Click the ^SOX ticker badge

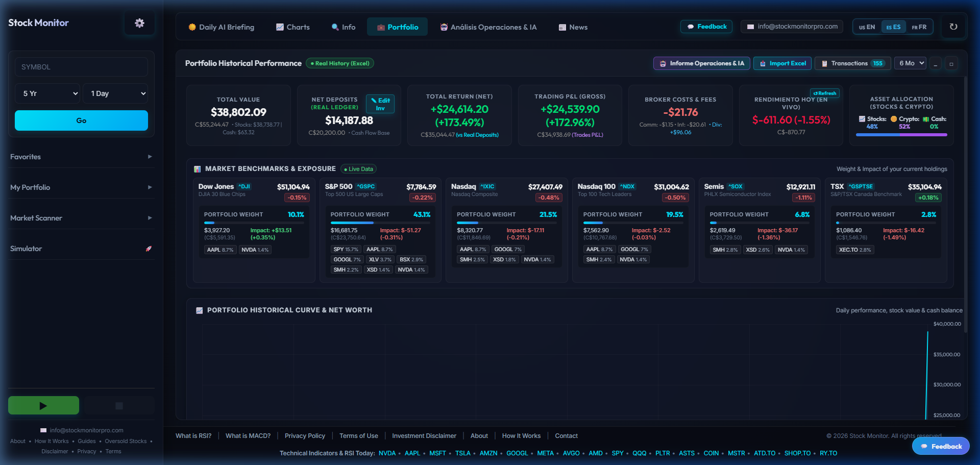(x=736, y=186)
